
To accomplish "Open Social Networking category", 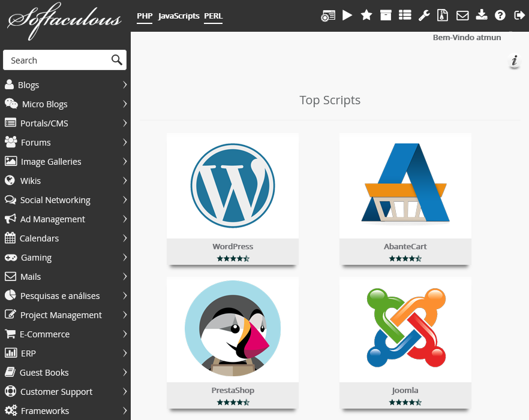I will click(55, 200).
